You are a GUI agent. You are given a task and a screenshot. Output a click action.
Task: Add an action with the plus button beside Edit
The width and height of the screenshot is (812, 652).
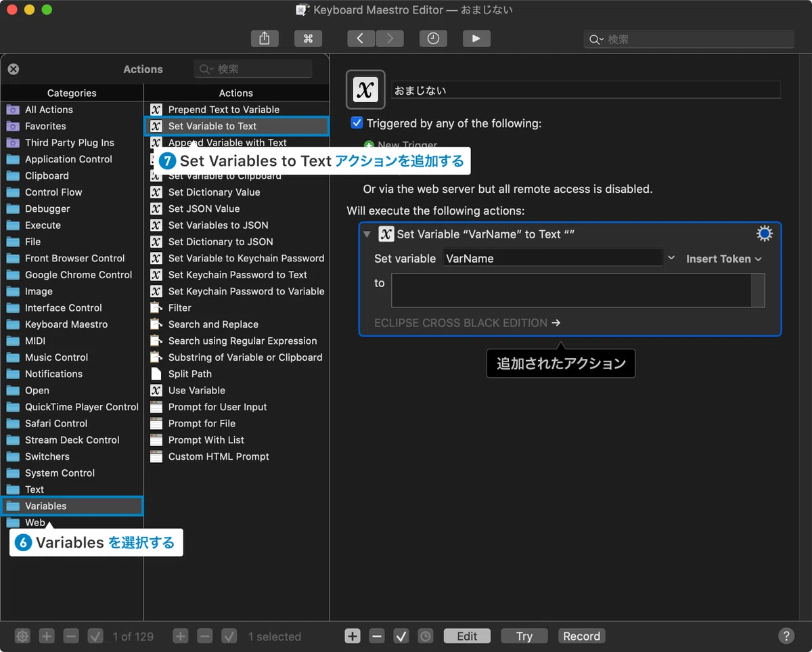pyautogui.click(x=353, y=636)
